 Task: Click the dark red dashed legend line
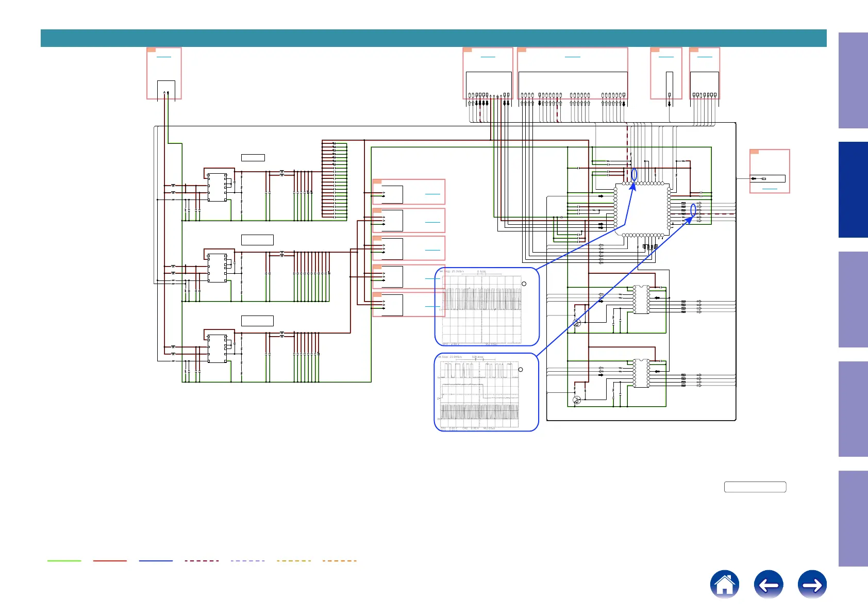(x=202, y=560)
